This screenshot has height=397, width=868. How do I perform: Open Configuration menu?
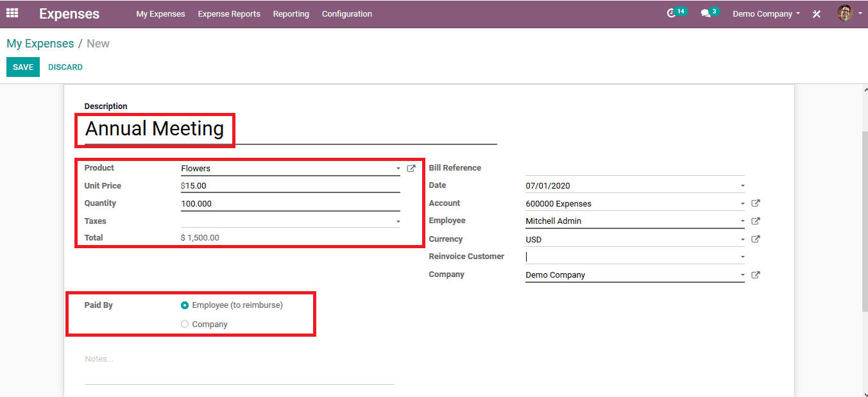coord(347,13)
